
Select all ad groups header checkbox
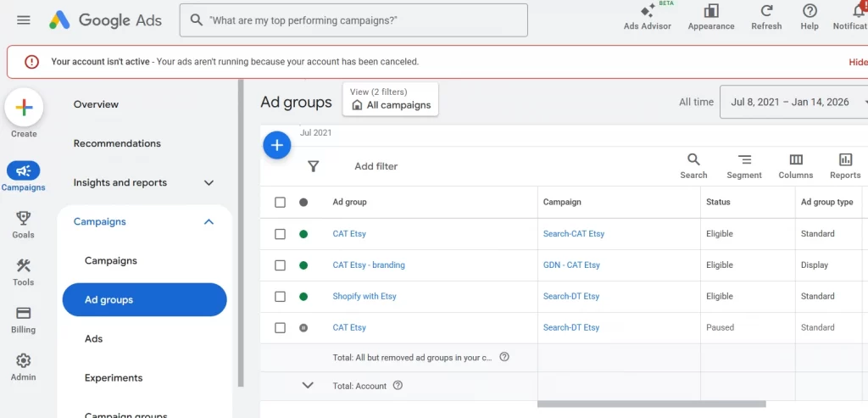[x=280, y=203]
